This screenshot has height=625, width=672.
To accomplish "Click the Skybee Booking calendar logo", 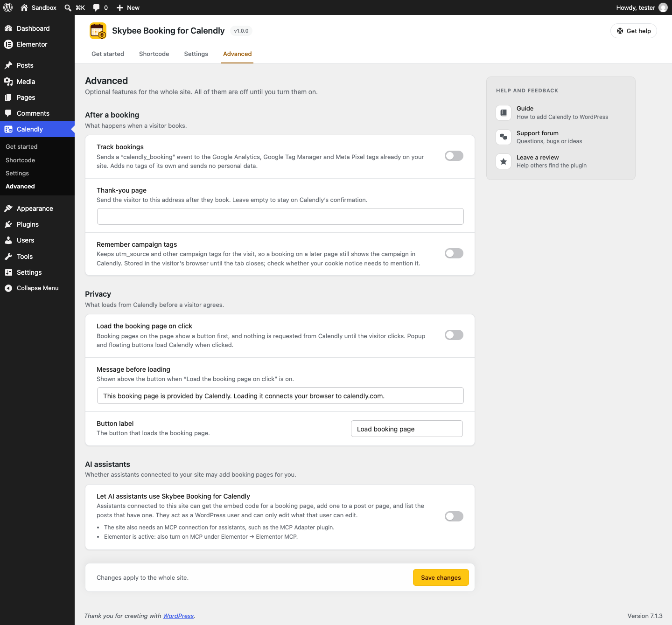I will pyautogui.click(x=98, y=31).
